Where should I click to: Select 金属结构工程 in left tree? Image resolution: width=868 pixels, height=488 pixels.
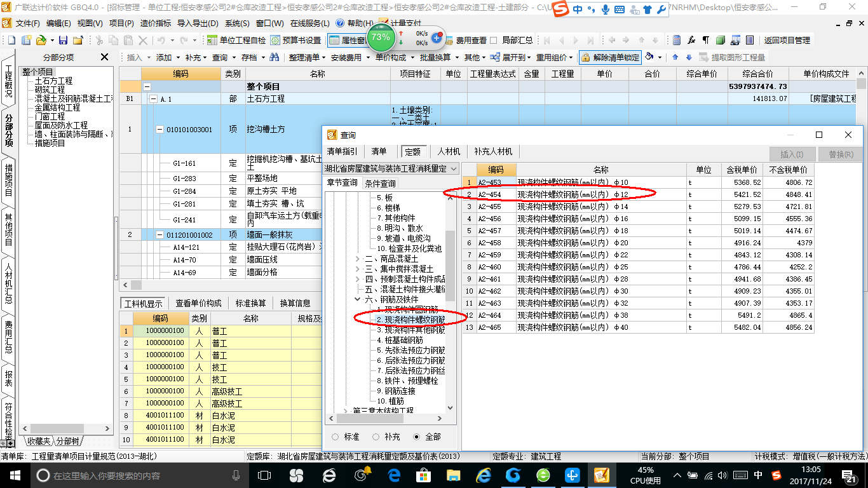[x=57, y=108]
